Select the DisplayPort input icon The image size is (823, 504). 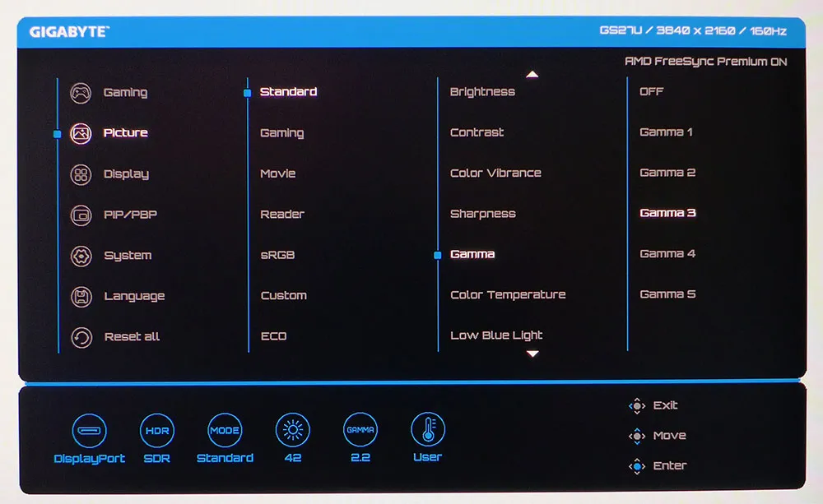[89, 431]
